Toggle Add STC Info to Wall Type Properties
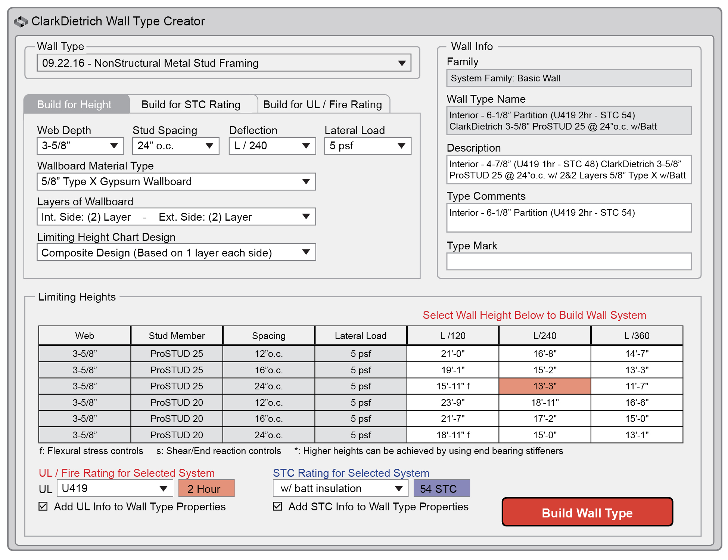Image resolution: width=728 pixels, height=560 pixels. 277,506
